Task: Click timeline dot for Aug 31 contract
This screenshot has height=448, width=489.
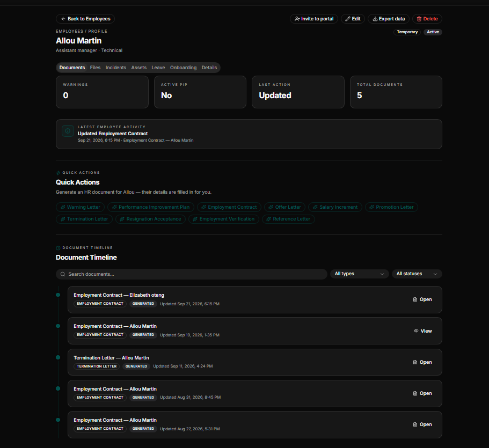Action: (x=58, y=388)
